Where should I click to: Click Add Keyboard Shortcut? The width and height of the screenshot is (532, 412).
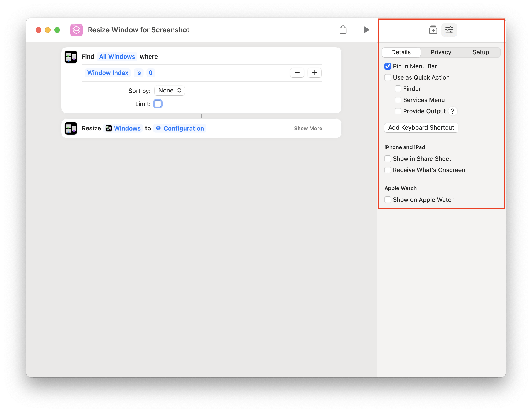421,128
